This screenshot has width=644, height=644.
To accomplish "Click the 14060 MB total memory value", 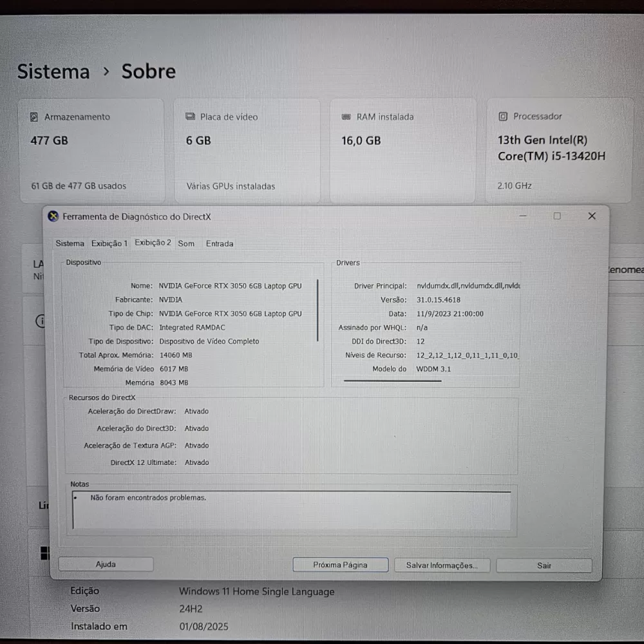I will pos(176,355).
